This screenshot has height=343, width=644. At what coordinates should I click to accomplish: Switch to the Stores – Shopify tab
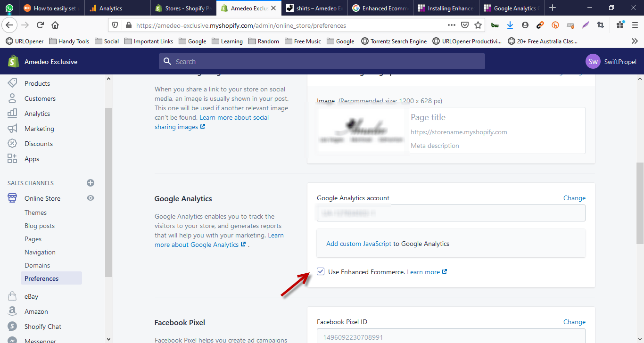(183, 8)
